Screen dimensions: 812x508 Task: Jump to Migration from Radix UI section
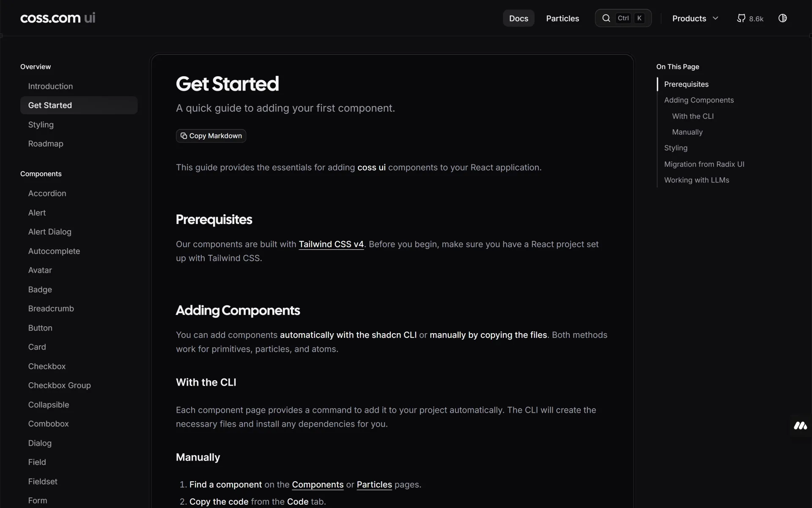(x=704, y=164)
